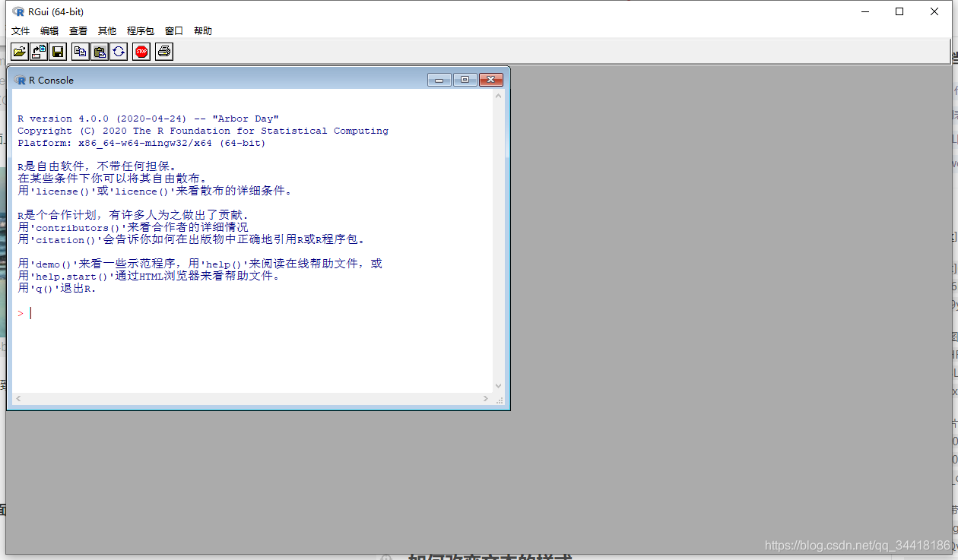The image size is (958, 560).
Task: Click the console horizontal scrollbar left arrow
Action: pyautogui.click(x=18, y=399)
